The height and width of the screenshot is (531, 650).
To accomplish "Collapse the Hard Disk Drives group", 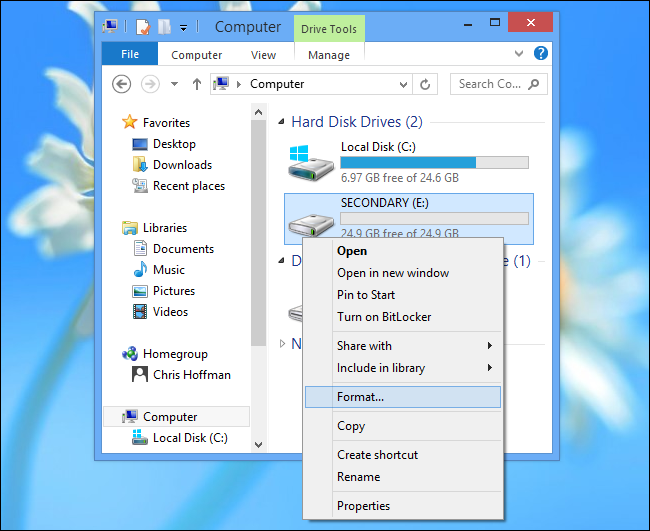I will coord(281,122).
